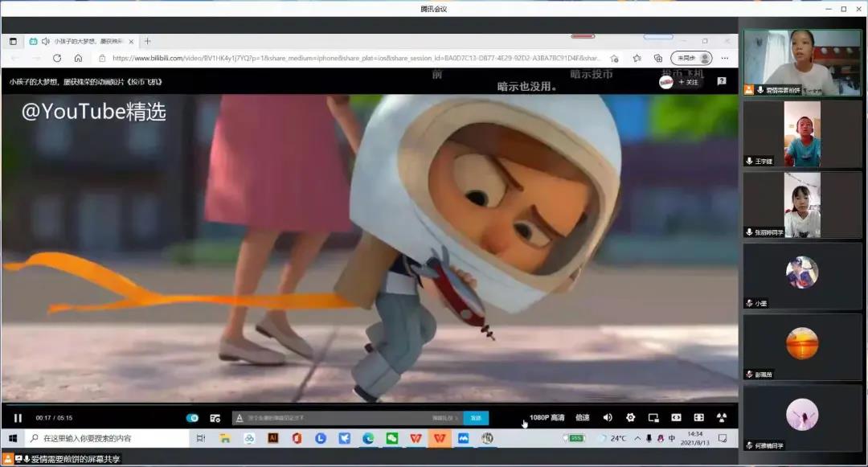The width and height of the screenshot is (868, 467).
Task: Mute the tab via speaker icon
Action: (46, 42)
